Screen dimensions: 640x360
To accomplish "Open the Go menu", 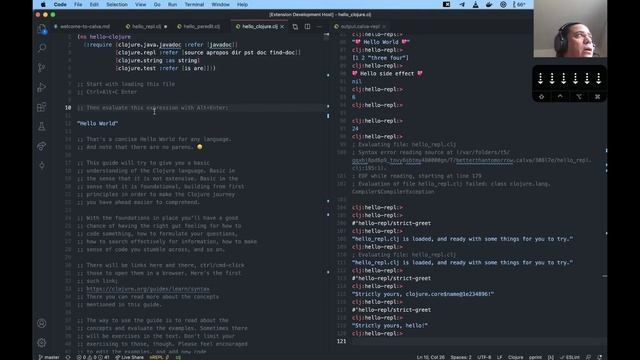I will tap(157, 4).
